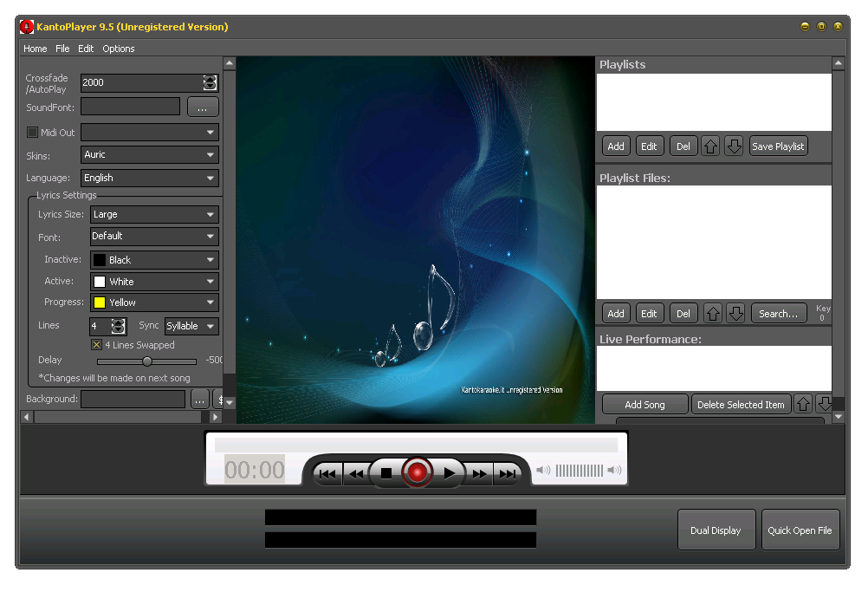The image size is (868, 592).
Task: Click settings panel horizontal scrollbar right arrow
Action: click(x=216, y=416)
